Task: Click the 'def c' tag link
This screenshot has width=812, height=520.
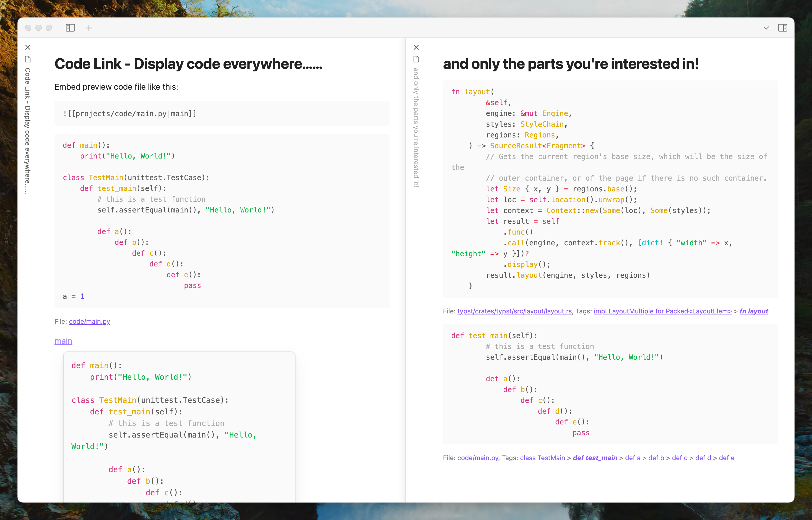Action: (680, 458)
